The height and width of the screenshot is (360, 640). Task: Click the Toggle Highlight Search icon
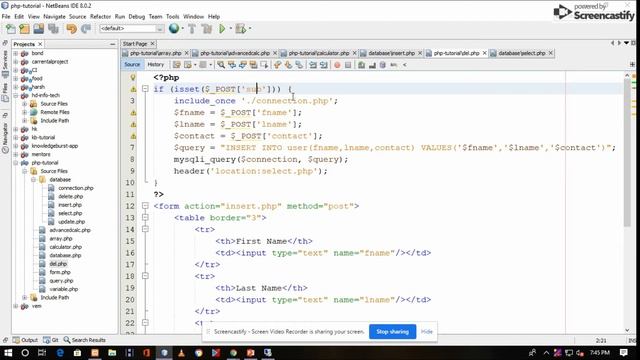[253, 65]
